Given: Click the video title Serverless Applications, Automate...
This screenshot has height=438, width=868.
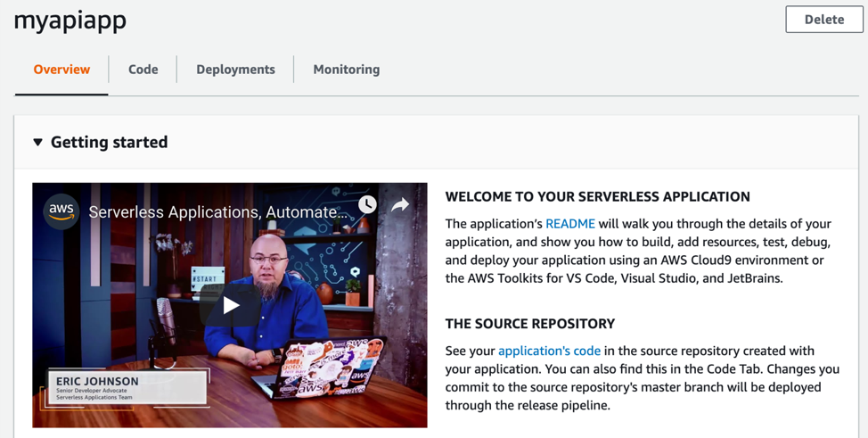Looking at the screenshot, I should click(x=218, y=211).
